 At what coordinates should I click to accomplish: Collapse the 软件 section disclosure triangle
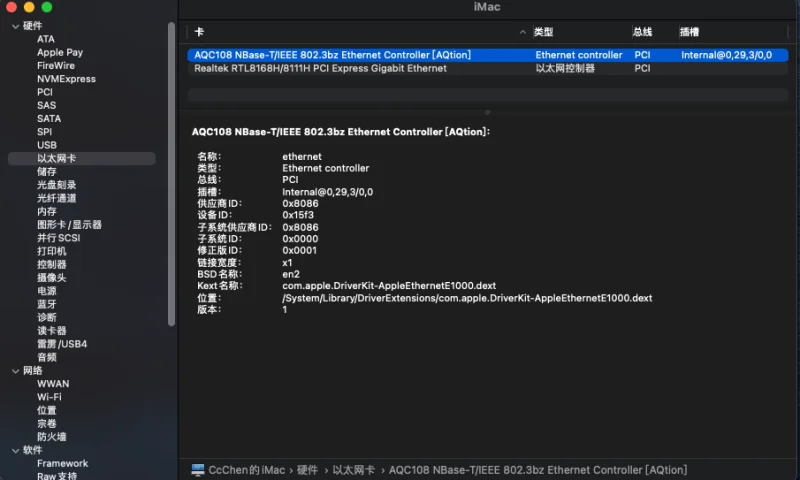click(15, 450)
